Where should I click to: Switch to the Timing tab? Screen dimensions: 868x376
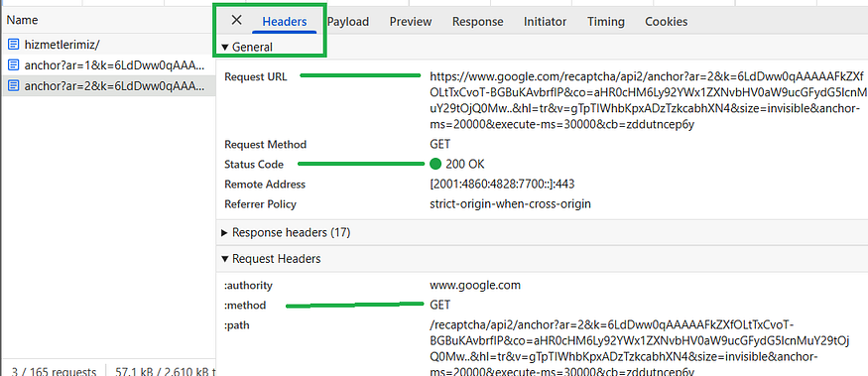tap(605, 22)
